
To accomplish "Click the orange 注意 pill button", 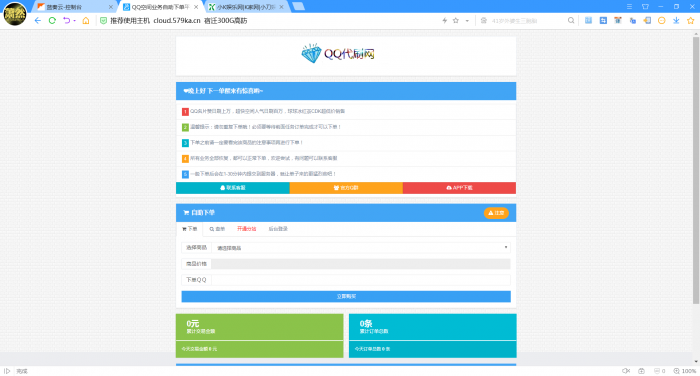I will click(496, 213).
